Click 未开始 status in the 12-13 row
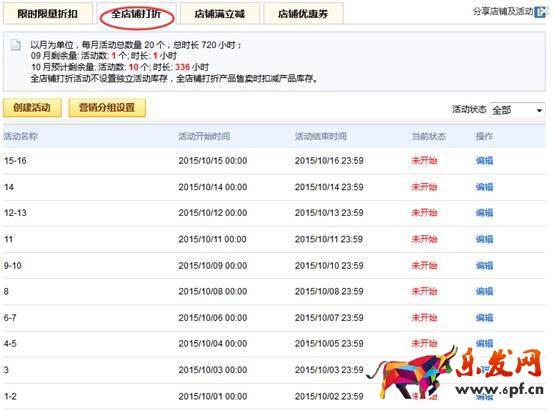 pyautogui.click(x=424, y=213)
